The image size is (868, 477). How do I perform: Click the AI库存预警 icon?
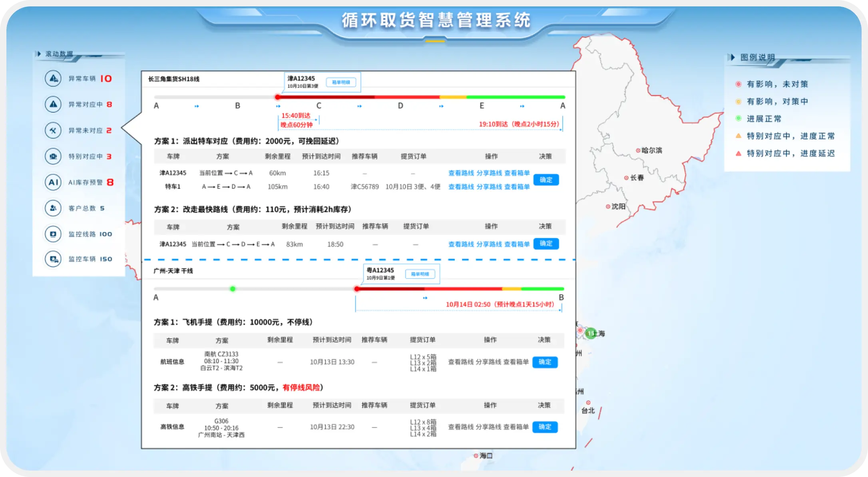pyautogui.click(x=53, y=182)
